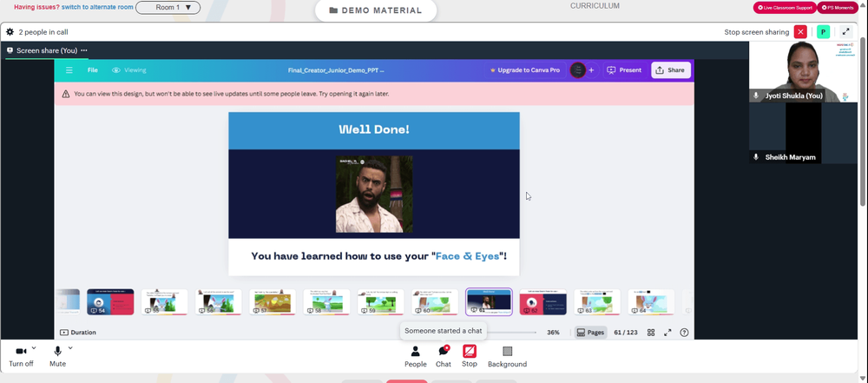Click Upgrade to Canva Pro
Image resolution: width=868 pixels, height=383 pixels.
(525, 70)
